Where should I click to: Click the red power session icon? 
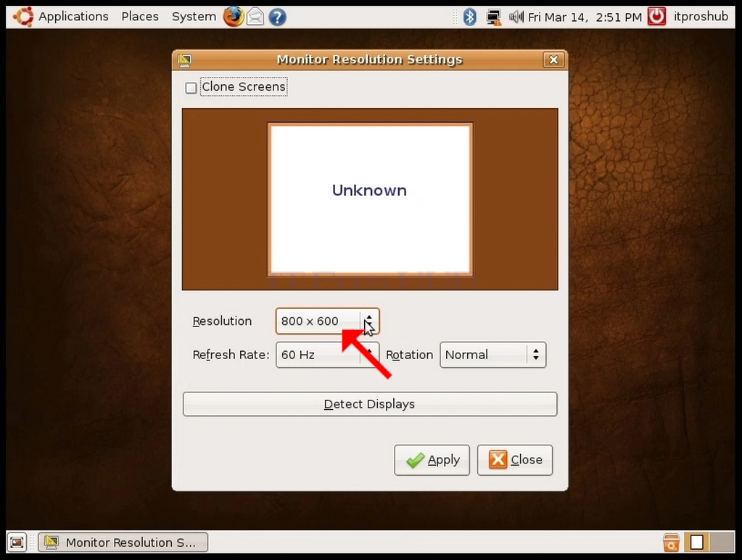tap(656, 17)
